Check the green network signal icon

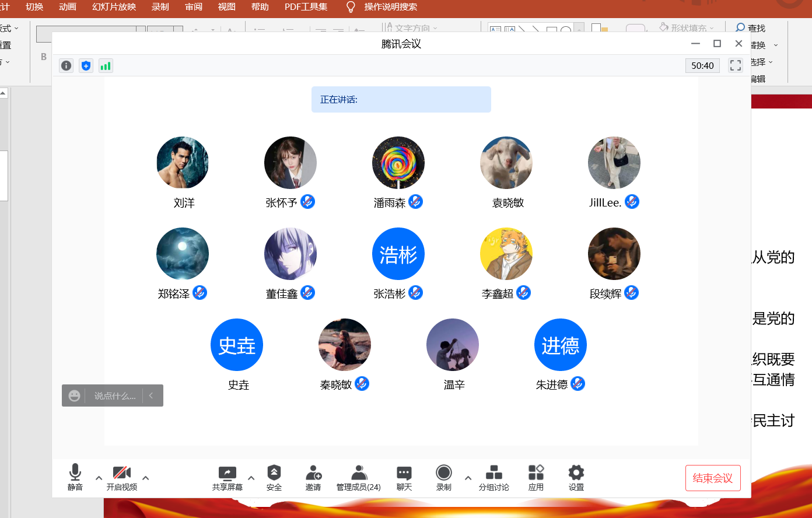click(x=106, y=66)
